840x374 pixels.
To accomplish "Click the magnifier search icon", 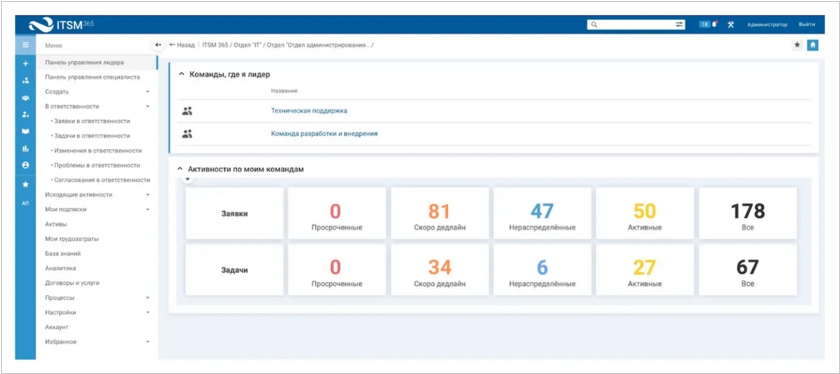I will coord(593,25).
